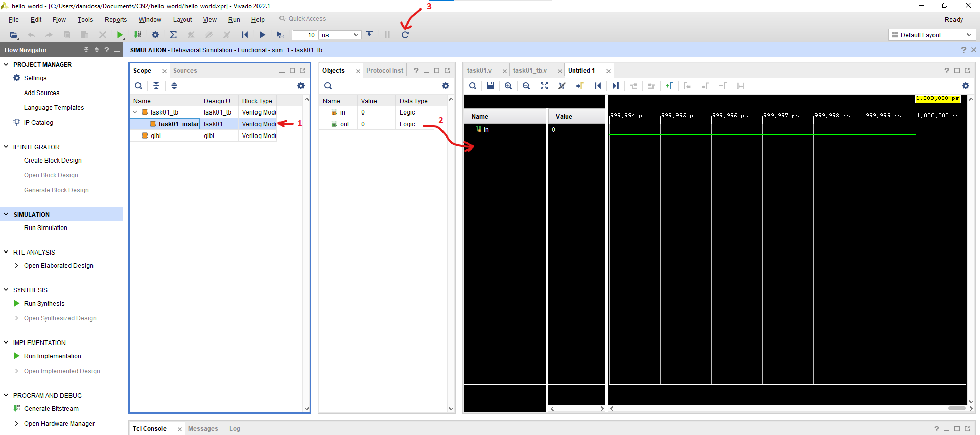980x435 pixels.
Task: Zoom in on the waveform
Action: click(508, 86)
